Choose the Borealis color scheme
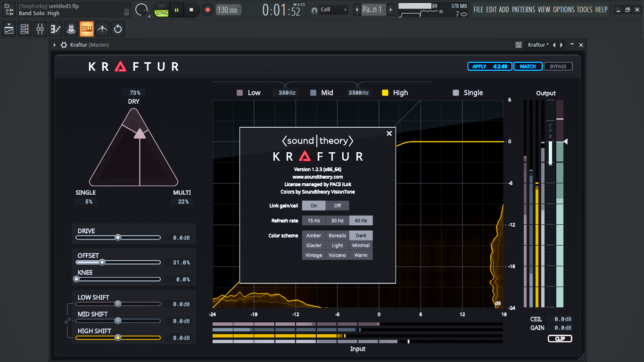This screenshot has width=644, height=362. coord(338,236)
